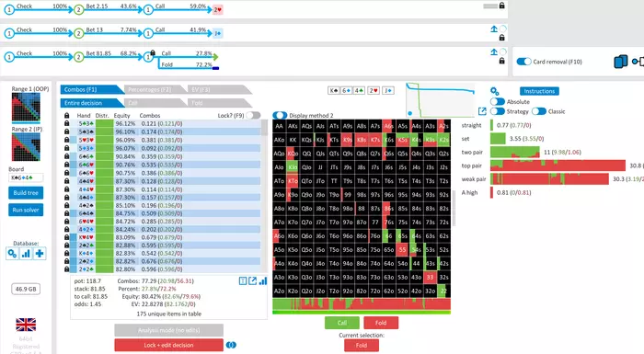Click the lock icon of the 6♥4♥ row
The width and height of the screenshot is (644, 354).
(x=66, y=221)
